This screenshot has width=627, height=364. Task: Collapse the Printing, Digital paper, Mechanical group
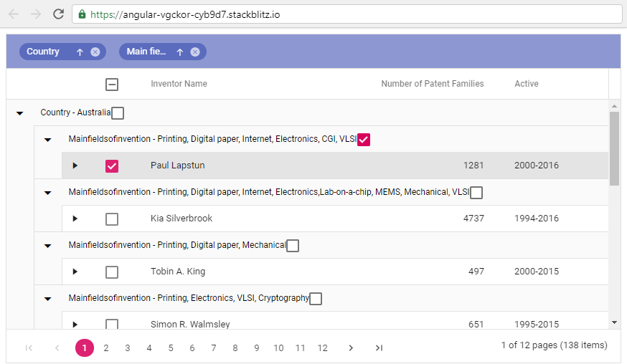[48, 246]
